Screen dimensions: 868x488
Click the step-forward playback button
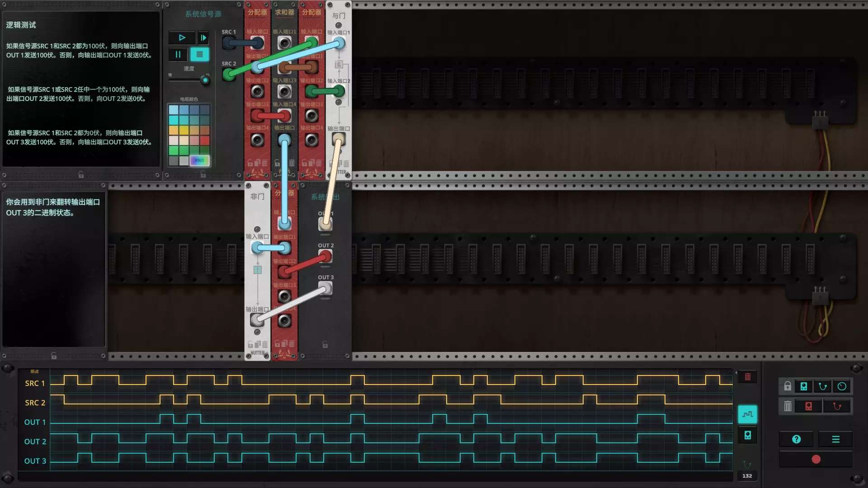pos(203,38)
